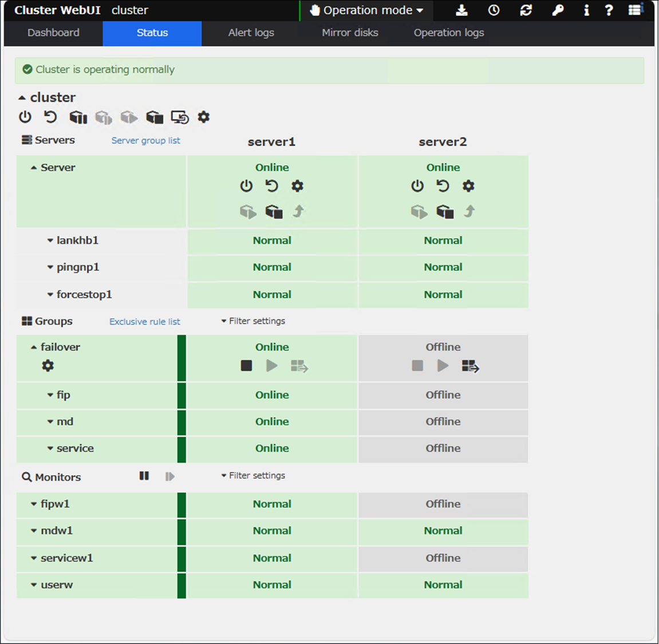Expand Groups Filter settings

pos(253,321)
